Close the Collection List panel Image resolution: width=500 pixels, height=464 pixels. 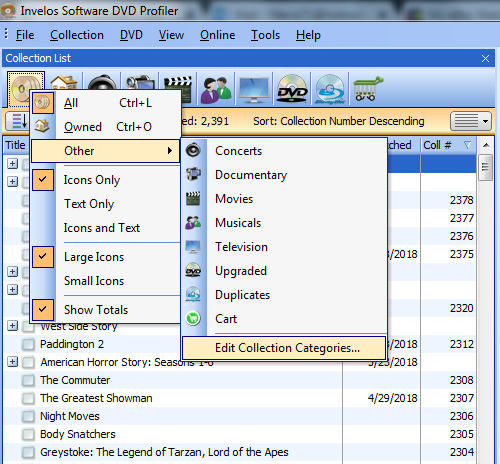485,58
